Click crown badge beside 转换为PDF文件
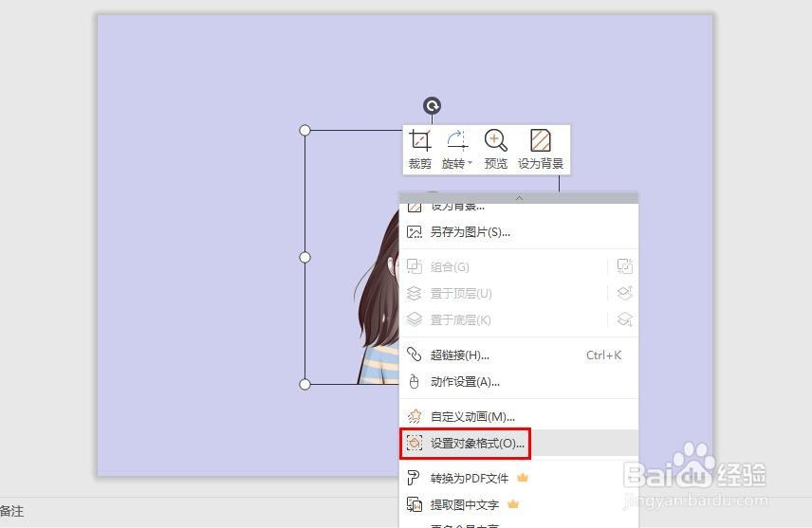 pos(523,477)
